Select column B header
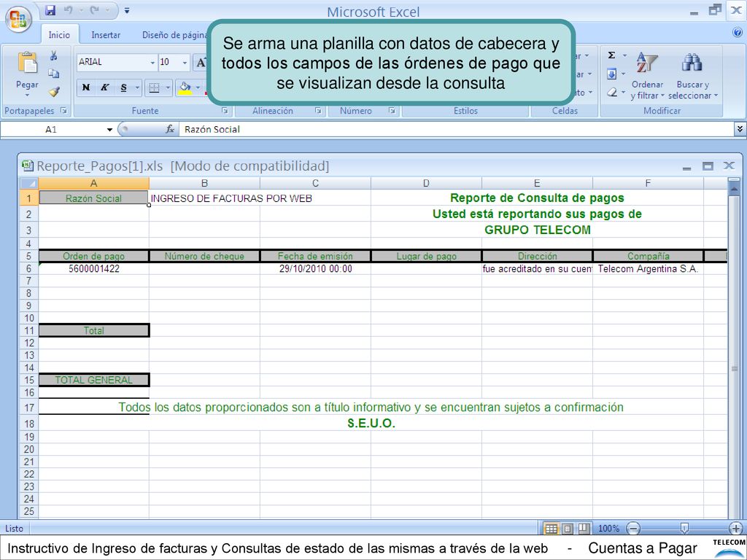Image resolution: width=747 pixels, height=560 pixels. (204, 183)
